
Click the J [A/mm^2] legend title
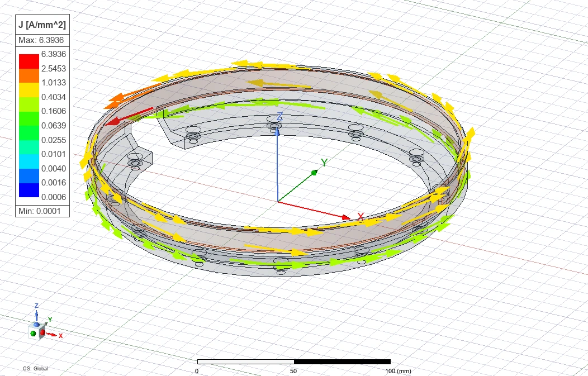coord(42,25)
